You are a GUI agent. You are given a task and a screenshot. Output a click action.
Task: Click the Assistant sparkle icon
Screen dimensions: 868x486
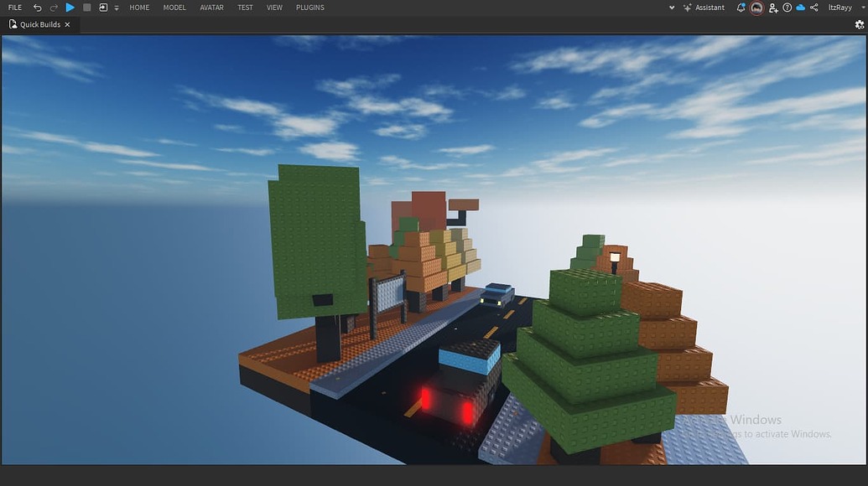[688, 8]
